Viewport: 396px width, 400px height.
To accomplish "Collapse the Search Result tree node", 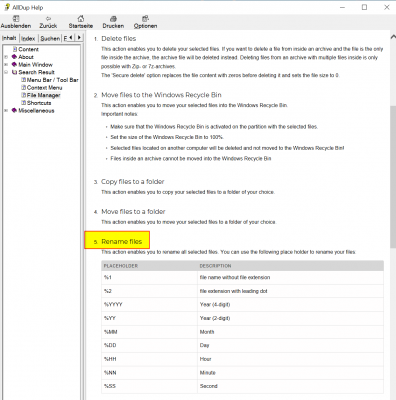I will [x=6, y=72].
